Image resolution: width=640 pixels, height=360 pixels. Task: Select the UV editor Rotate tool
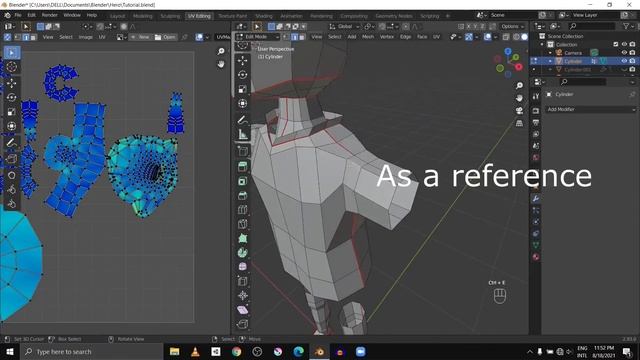click(12, 97)
